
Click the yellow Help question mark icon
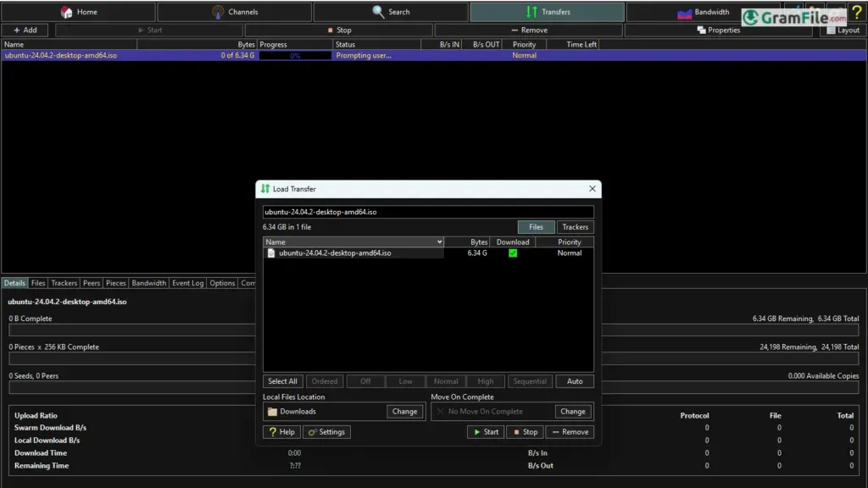pos(857,12)
